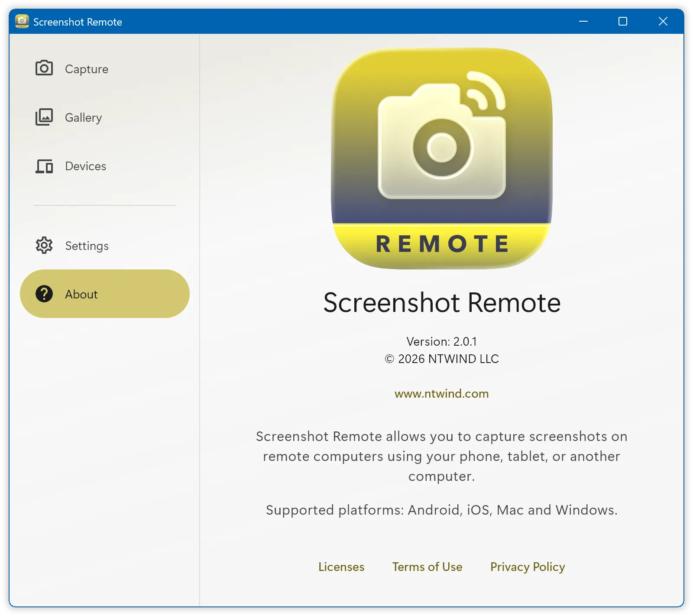
Task: Click the large Remote camera logo
Action: coord(442,159)
